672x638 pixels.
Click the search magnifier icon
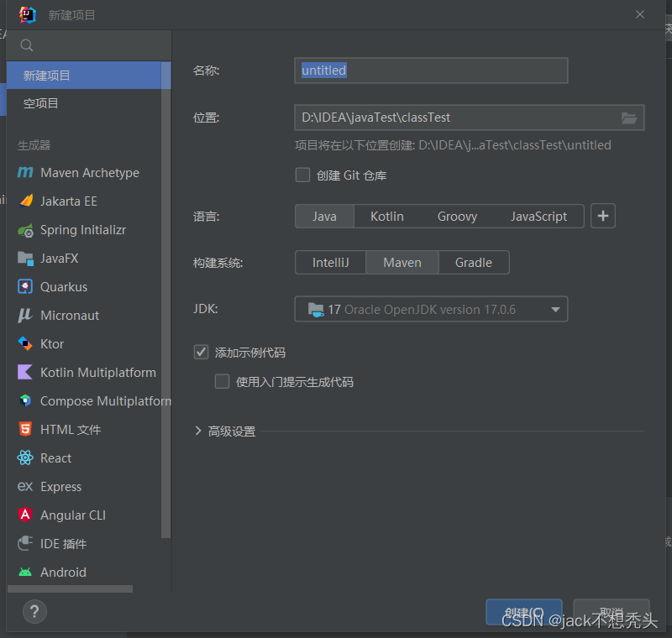[27, 45]
